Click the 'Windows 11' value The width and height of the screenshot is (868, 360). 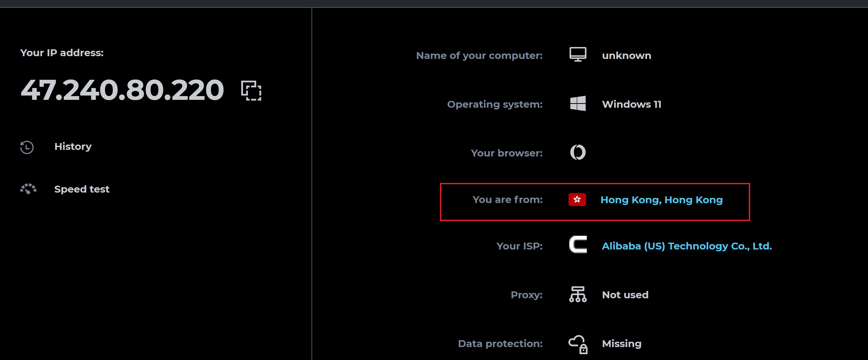[x=632, y=104]
